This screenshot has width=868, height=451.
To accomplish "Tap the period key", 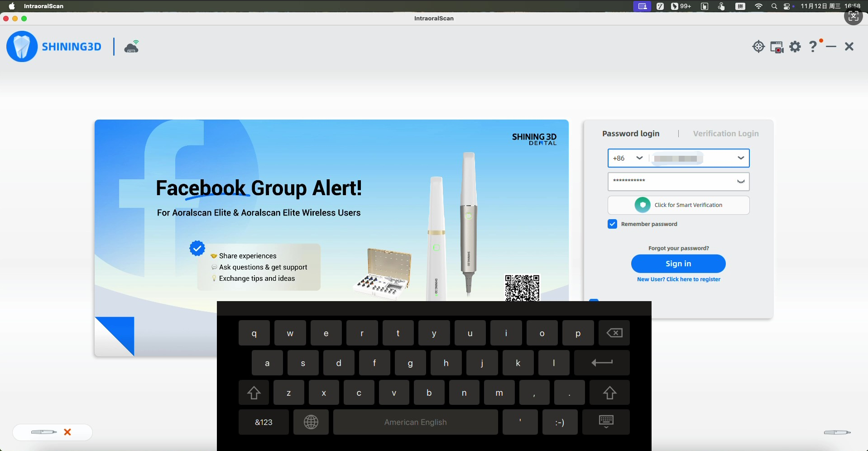I will coord(570,393).
